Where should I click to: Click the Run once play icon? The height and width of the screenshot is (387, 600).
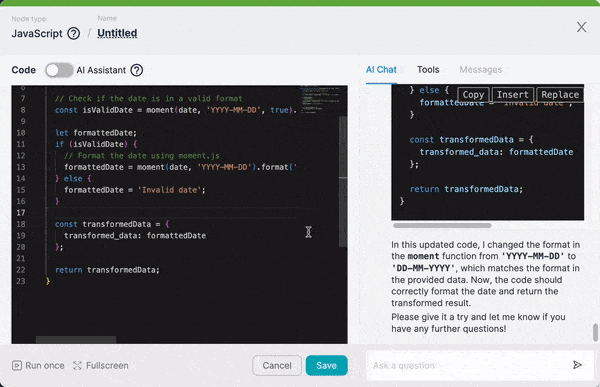(17, 366)
